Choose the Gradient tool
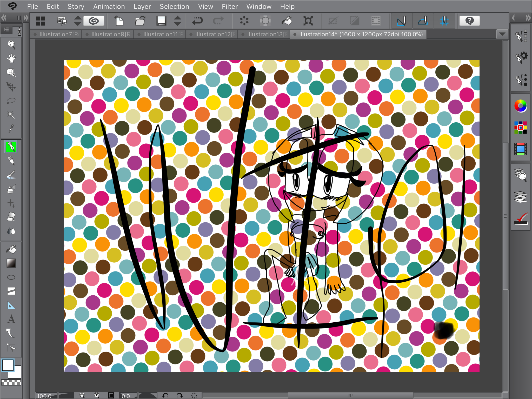 11,263
